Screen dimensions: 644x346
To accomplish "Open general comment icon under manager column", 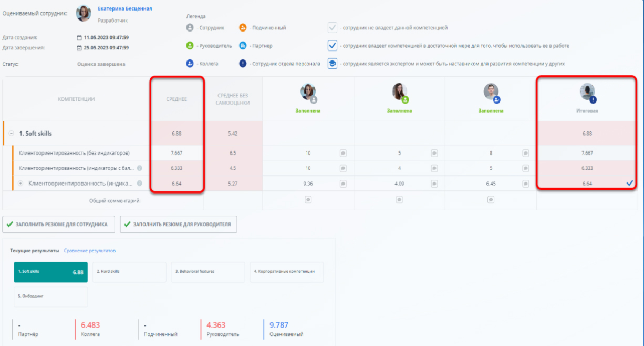I will click(399, 200).
